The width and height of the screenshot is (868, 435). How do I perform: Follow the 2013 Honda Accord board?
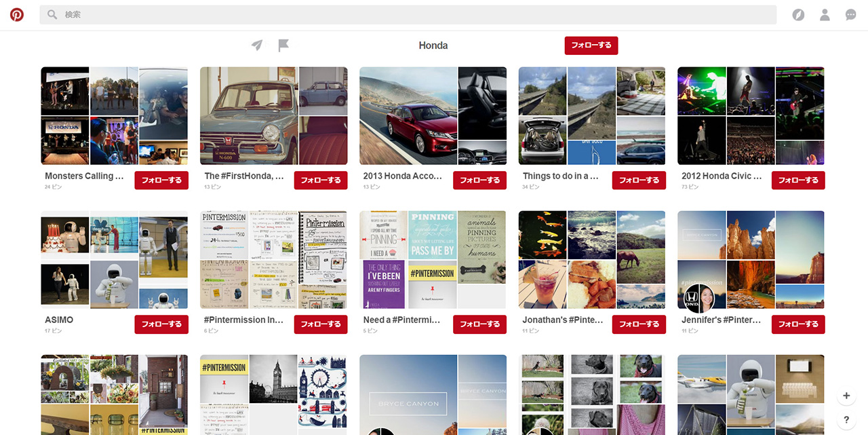coord(480,180)
